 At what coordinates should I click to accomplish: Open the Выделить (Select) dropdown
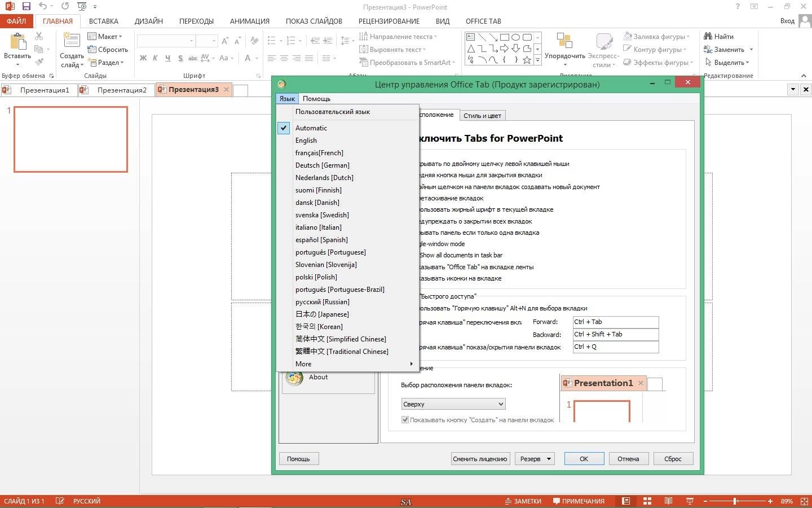(726, 63)
